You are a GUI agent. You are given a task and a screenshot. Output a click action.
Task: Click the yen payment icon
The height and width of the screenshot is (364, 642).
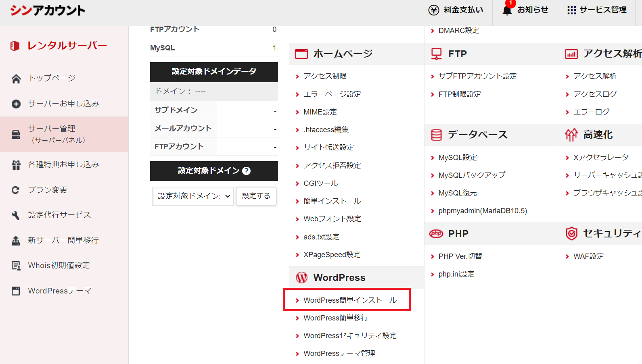434,10
